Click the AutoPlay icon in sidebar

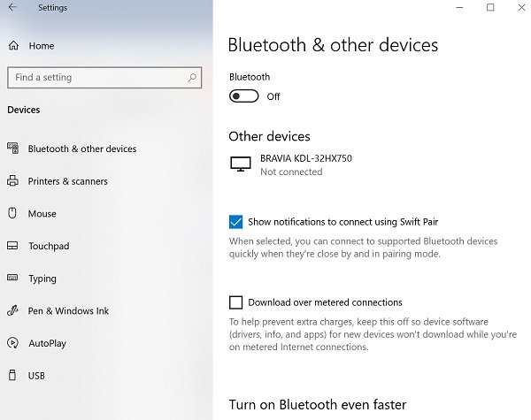(12, 343)
